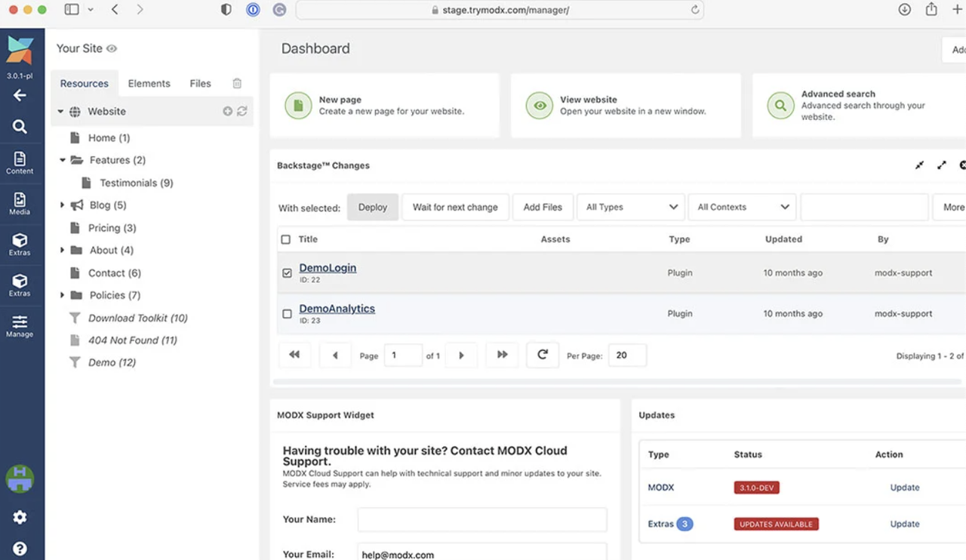966x560 pixels.
Task: Select Contact (6) in the tree
Action: click(x=115, y=273)
